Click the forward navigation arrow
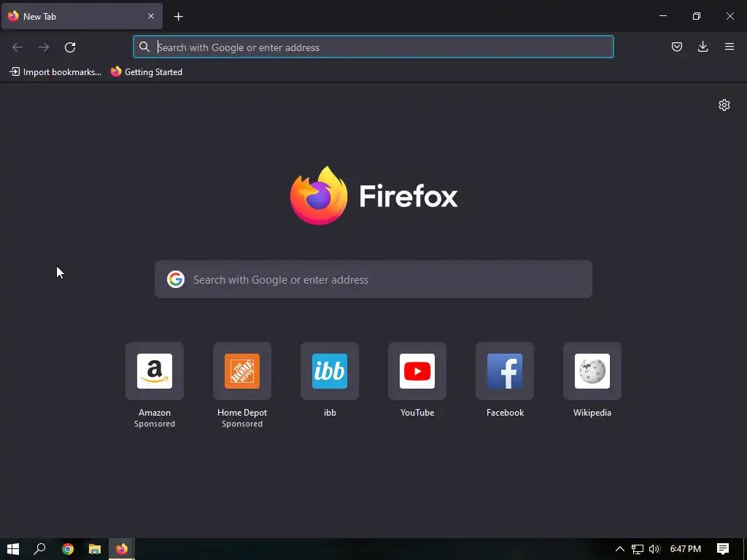Screen dimensions: 747x560 pos(44,47)
